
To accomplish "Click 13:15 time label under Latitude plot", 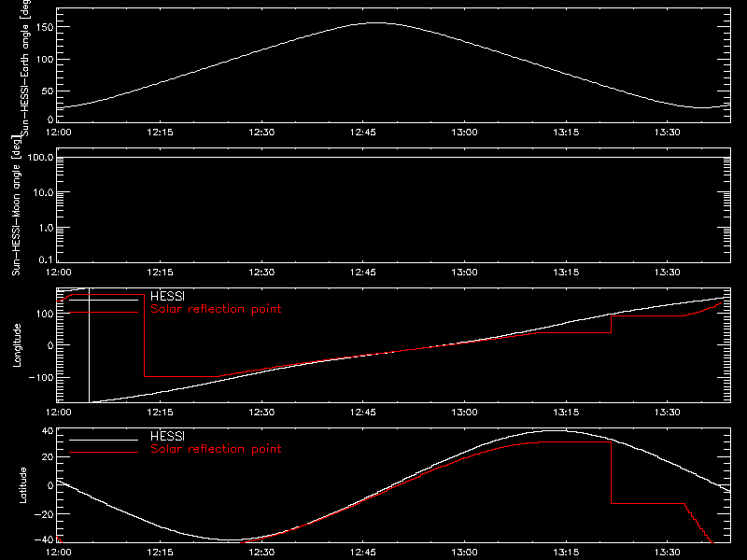I will 566,553.
